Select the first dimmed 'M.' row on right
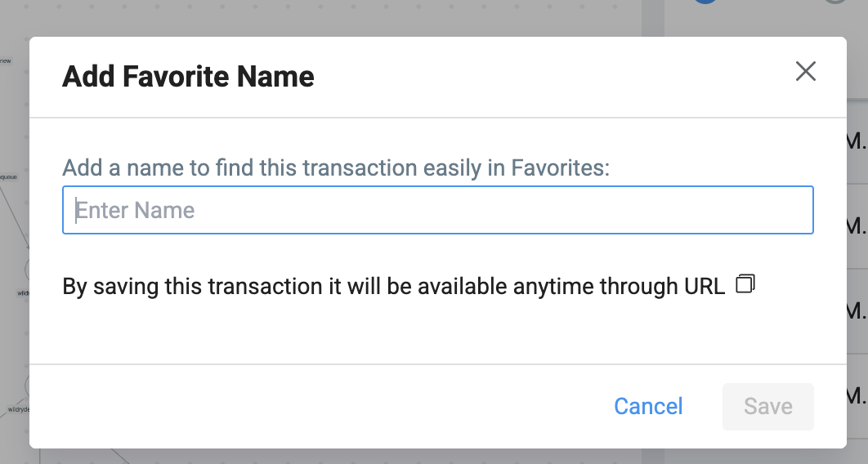The width and height of the screenshot is (868, 464). [x=857, y=142]
